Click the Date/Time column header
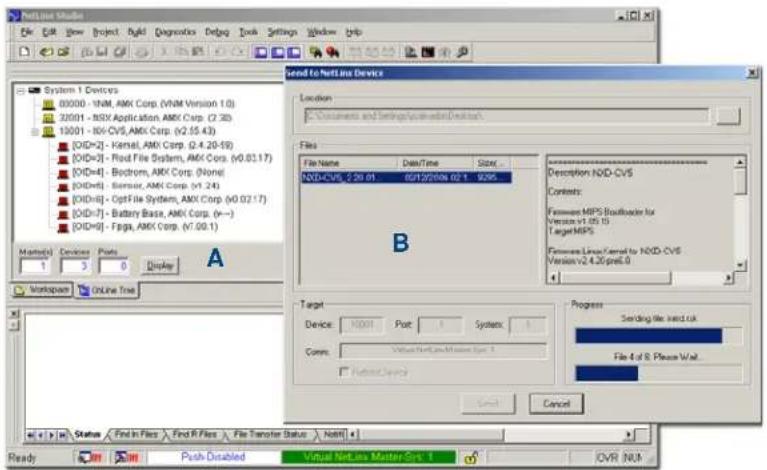This screenshot has width=767, height=470. coord(435,163)
